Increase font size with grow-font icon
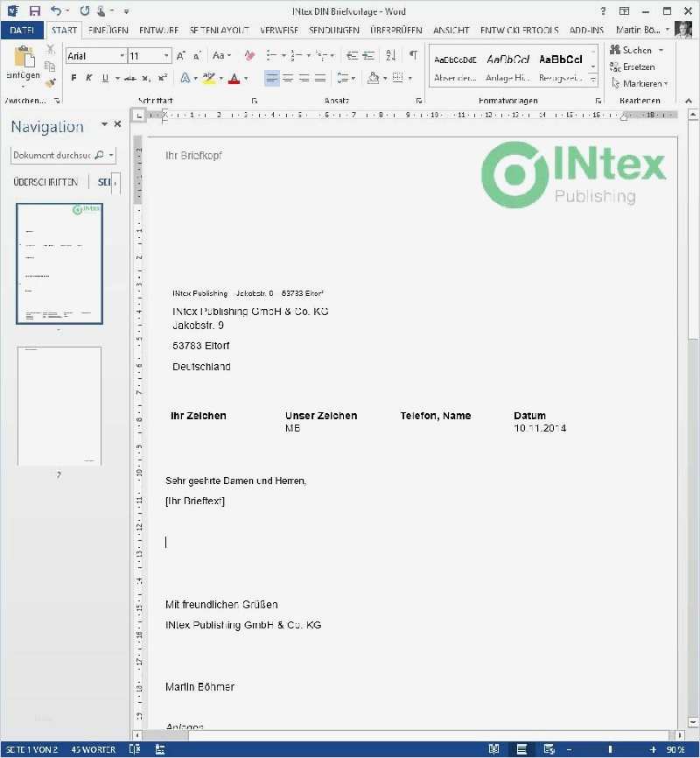The height and width of the screenshot is (758, 700). click(x=181, y=56)
